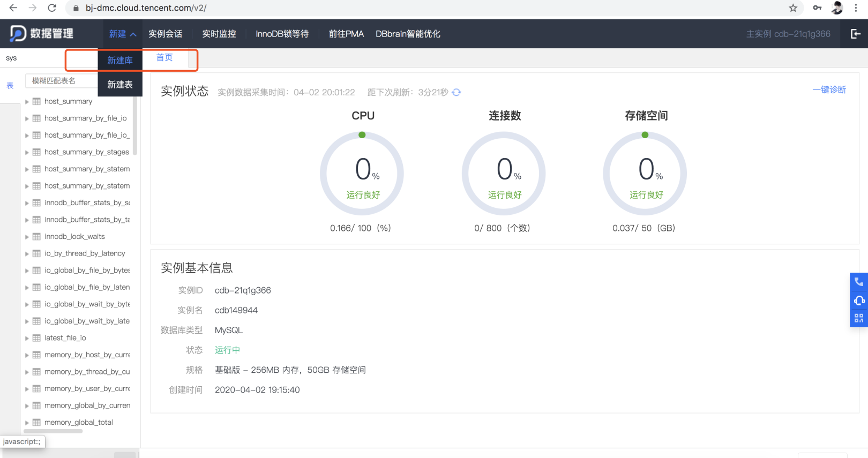
Task: Click the CPU value 0.166/ 100 (%)
Action: coord(361,228)
